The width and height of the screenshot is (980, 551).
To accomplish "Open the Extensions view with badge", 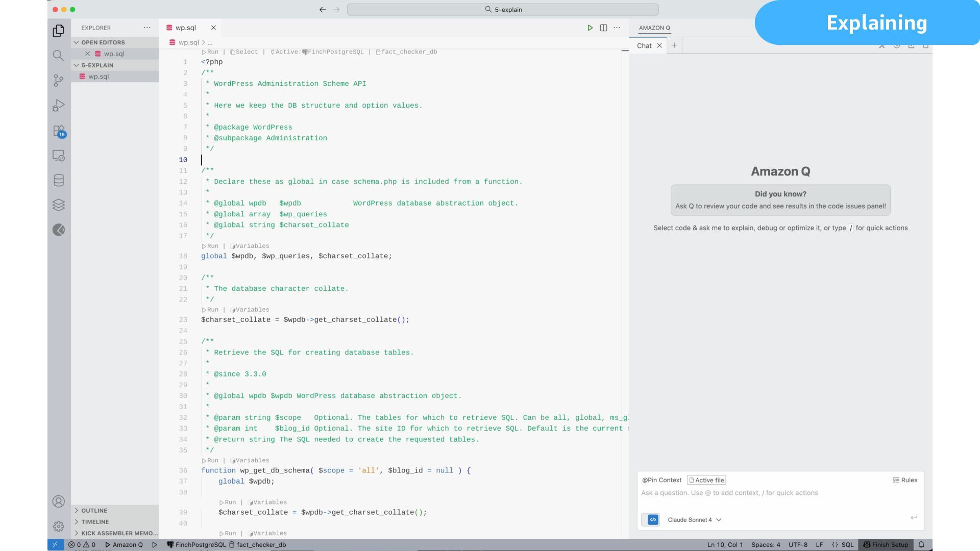I will pyautogui.click(x=58, y=131).
